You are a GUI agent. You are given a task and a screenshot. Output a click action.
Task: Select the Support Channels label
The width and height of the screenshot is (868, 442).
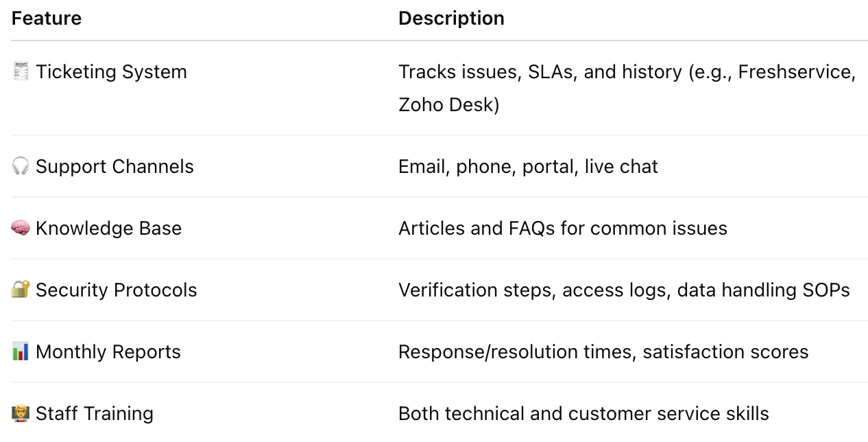point(114,166)
